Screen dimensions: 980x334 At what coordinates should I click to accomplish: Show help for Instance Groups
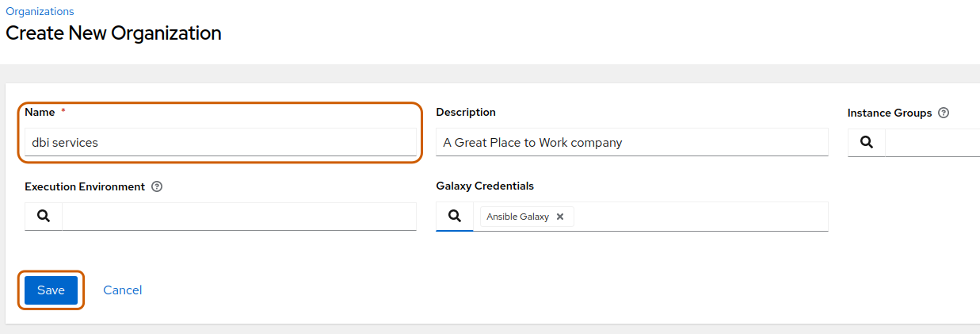(x=944, y=113)
